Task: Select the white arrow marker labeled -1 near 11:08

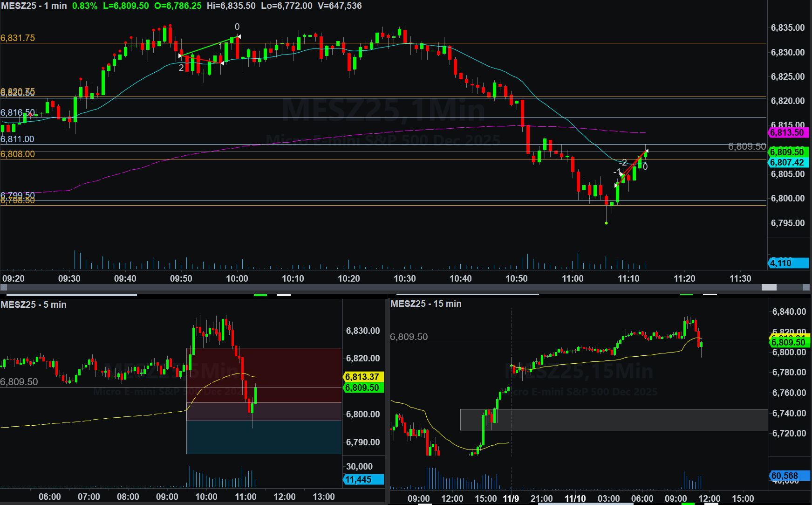Action: (621, 174)
